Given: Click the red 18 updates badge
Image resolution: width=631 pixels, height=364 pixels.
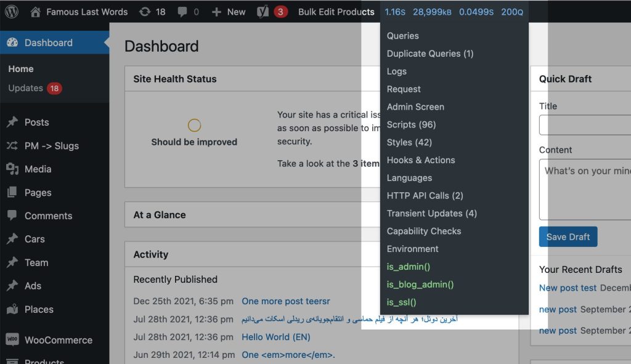Looking at the screenshot, I should [x=54, y=88].
